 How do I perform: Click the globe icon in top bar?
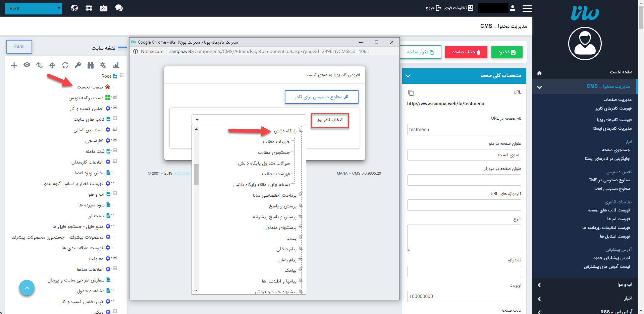tap(74, 8)
